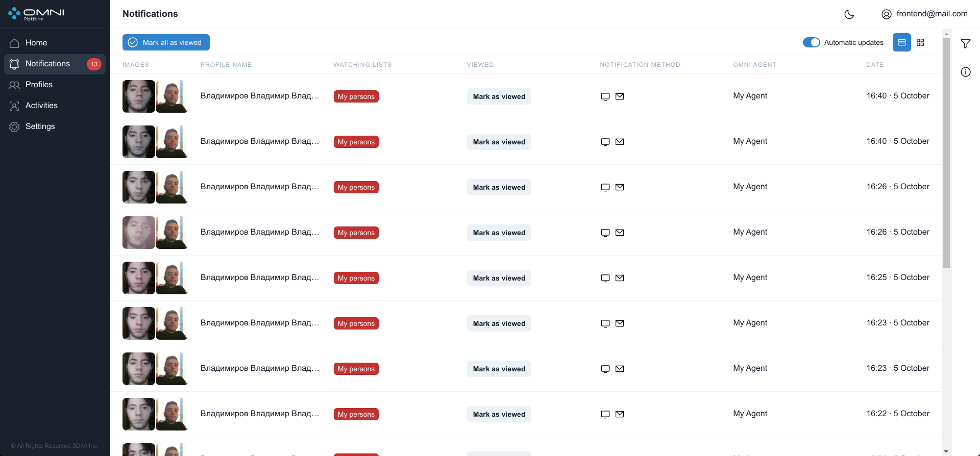The height and width of the screenshot is (456, 980).
Task: Click the user avatar icon
Action: point(887,14)
